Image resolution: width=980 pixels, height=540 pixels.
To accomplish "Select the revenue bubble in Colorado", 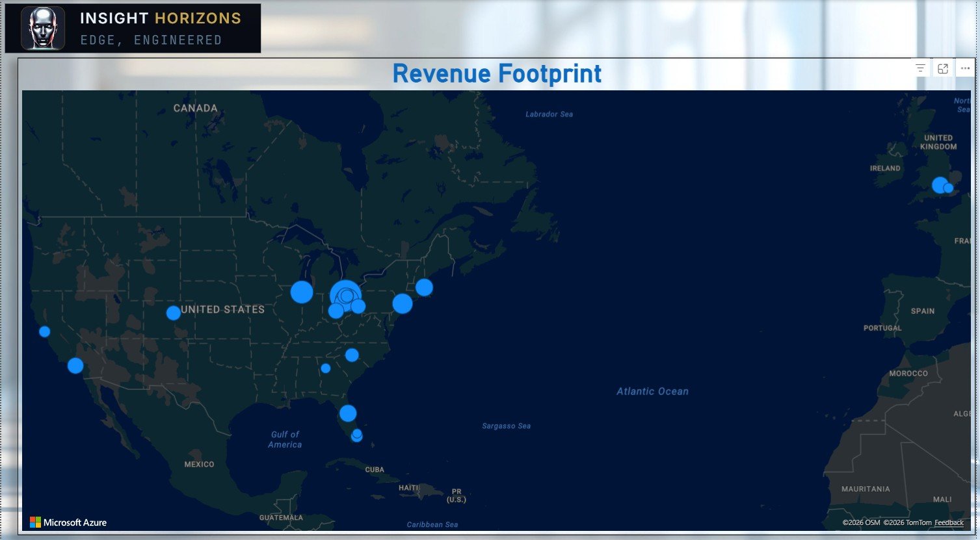I will click(x=174, y=313).
